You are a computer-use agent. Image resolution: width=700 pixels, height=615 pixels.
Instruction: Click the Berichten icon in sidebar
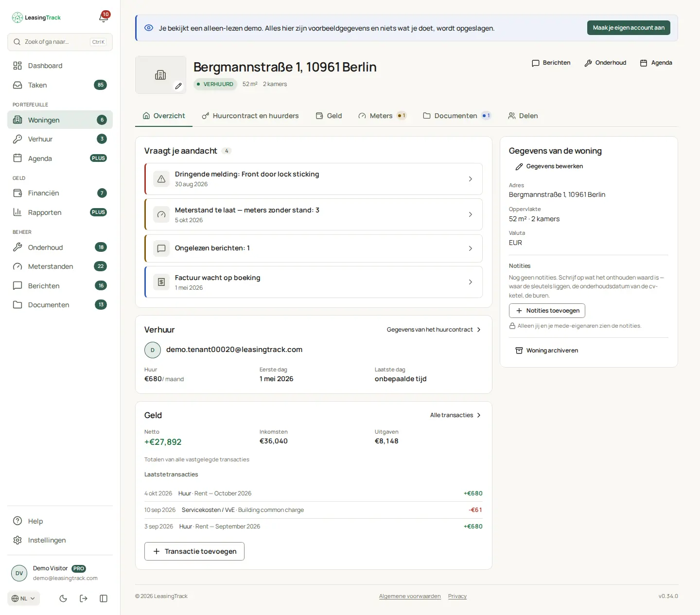point(17,286)
